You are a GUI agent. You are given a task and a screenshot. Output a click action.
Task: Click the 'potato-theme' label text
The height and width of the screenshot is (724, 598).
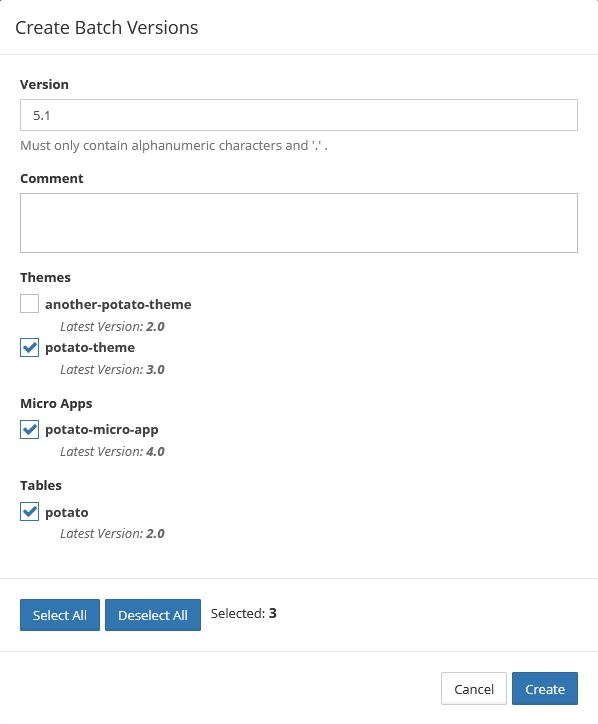coord(90,348)
